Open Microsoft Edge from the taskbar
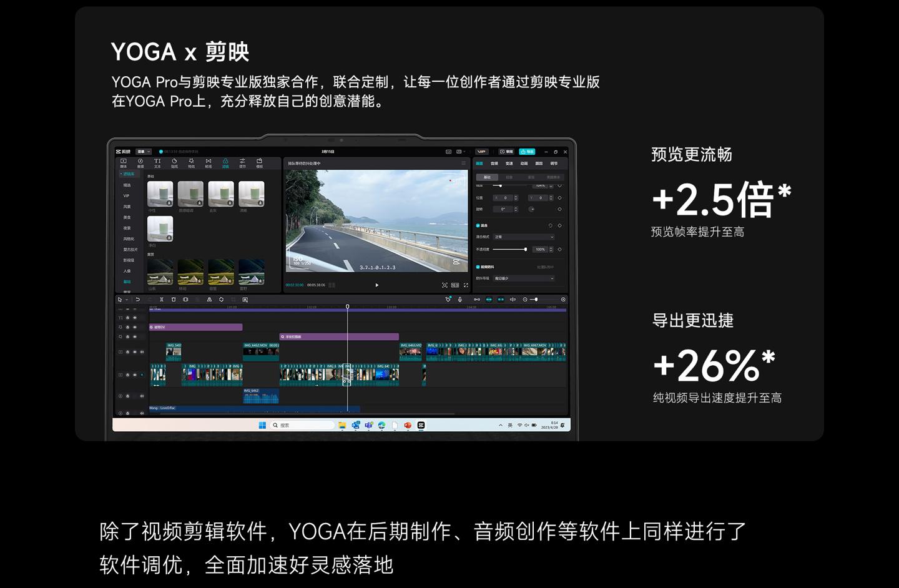The height and width of the screenshot is (588, 899). pyautogui.click(x=381, y=425)
